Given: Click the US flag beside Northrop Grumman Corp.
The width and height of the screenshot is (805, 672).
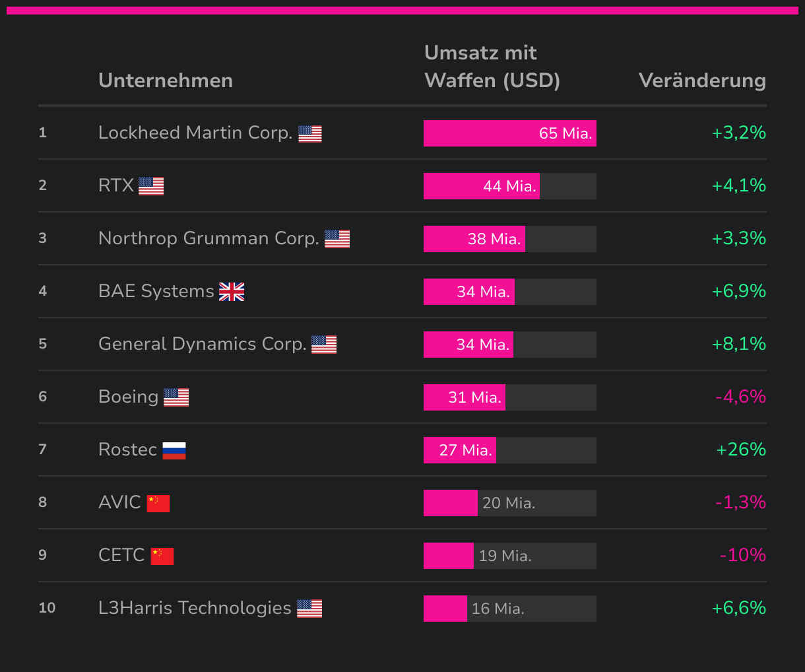Looking at the screenshot, I should [x=337, y=239].
